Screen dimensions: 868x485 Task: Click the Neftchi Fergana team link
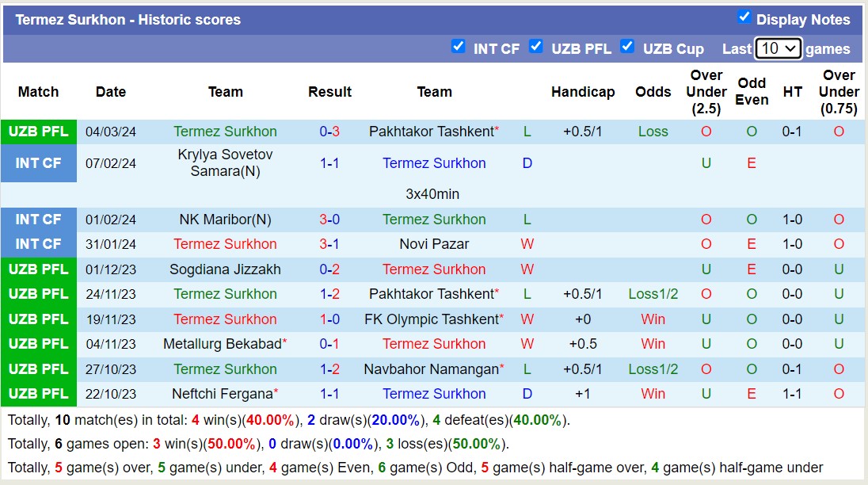pyautogui.click(x=223, y=394)
